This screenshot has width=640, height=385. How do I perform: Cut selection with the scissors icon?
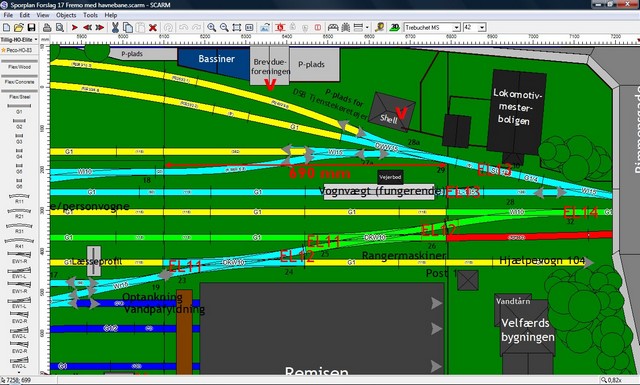point(116,27)
